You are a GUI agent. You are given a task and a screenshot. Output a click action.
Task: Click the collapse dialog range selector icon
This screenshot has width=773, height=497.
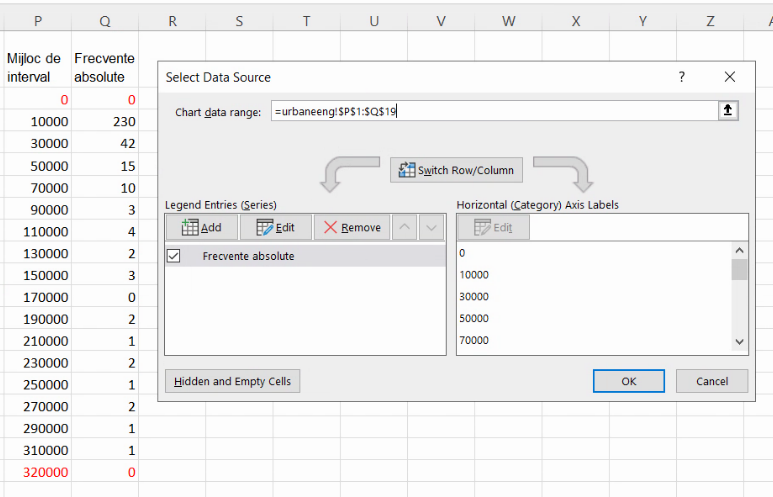tap(727, 111)
